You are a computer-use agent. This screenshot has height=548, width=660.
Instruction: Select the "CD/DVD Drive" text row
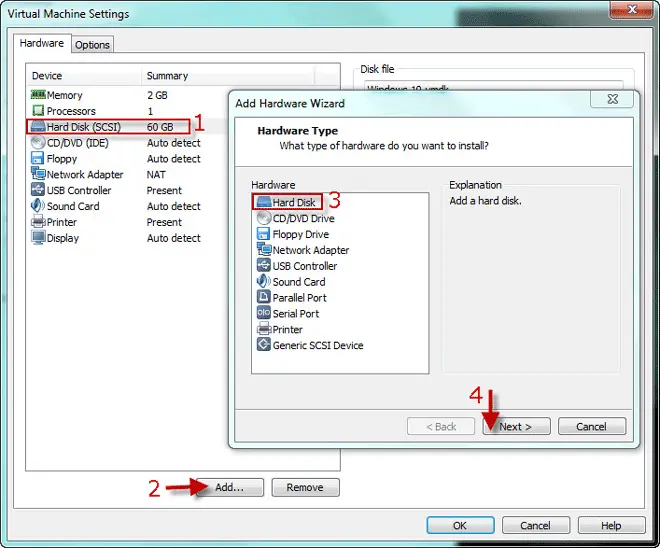(x=303, y=218)
